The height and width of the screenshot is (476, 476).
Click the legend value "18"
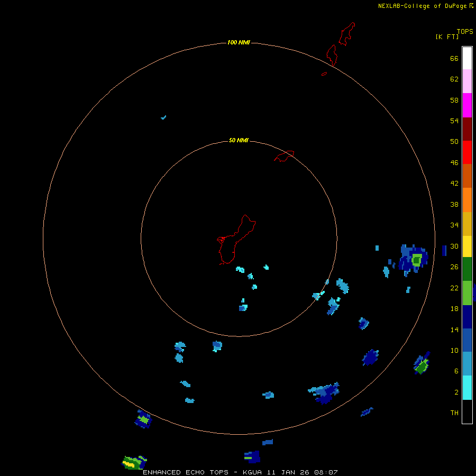tap(454, 309)
